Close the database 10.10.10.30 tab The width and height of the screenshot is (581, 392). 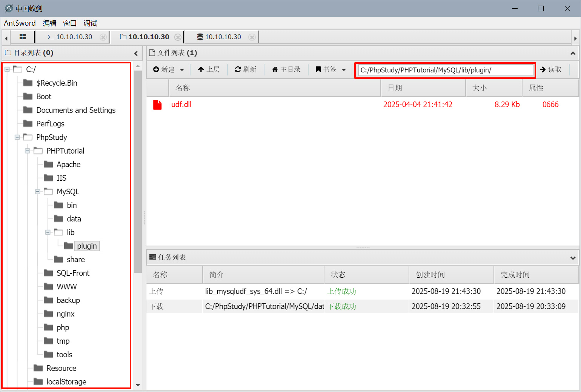coord(252,37)
